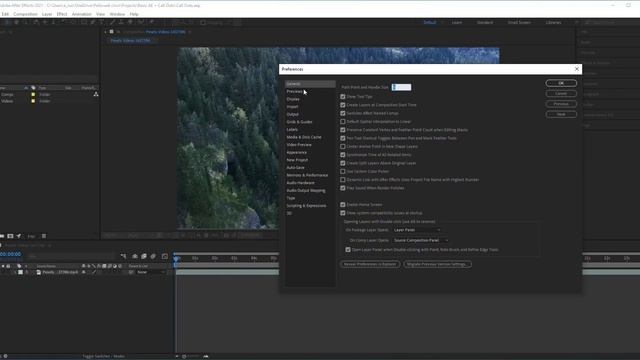Toggle Enable Home Screen checkbox
The width and height of the screenshot is (640, 360).
pyautogui.click(x=343, y=204)
